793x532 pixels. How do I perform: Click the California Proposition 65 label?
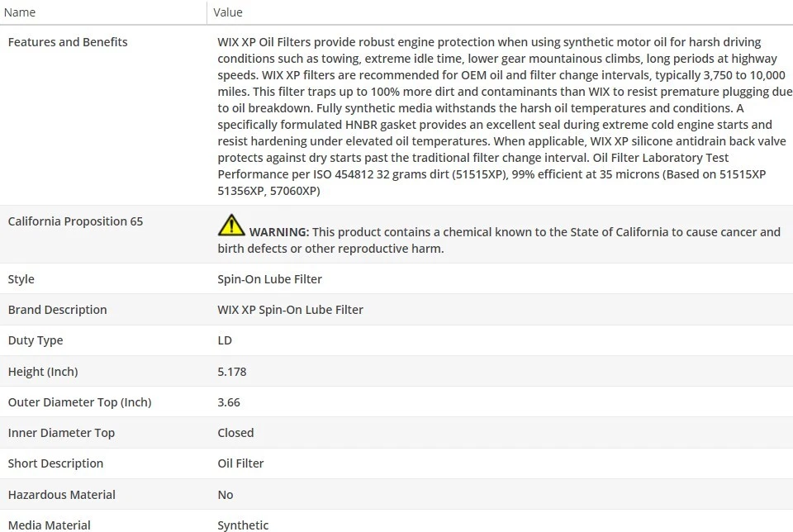click(75, 221)
